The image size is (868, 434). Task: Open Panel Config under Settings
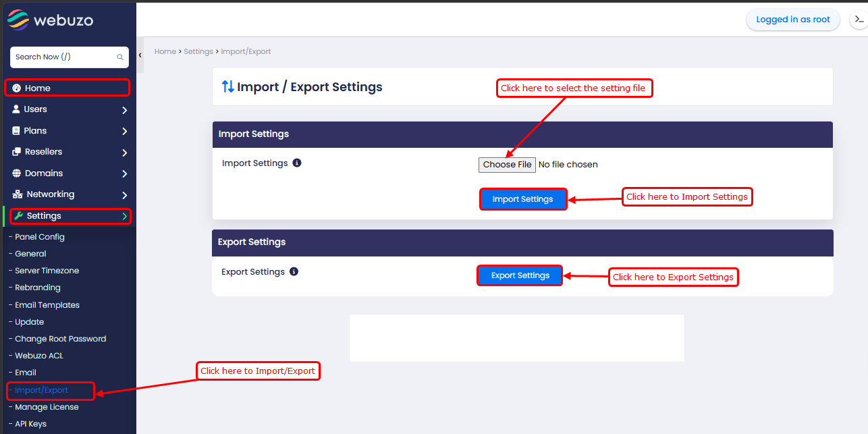pyautogui.click(x=40, y=237)
